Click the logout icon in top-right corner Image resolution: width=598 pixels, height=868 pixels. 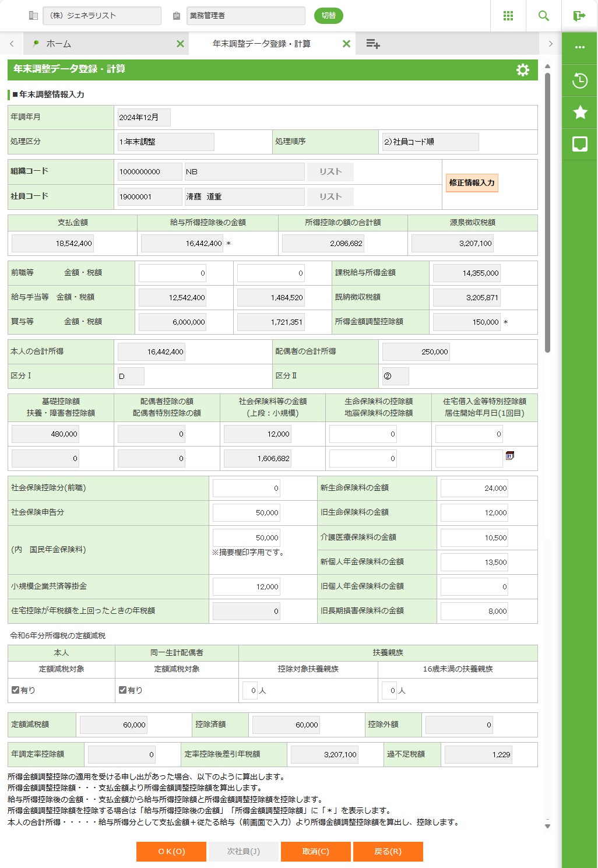point(579,16)
